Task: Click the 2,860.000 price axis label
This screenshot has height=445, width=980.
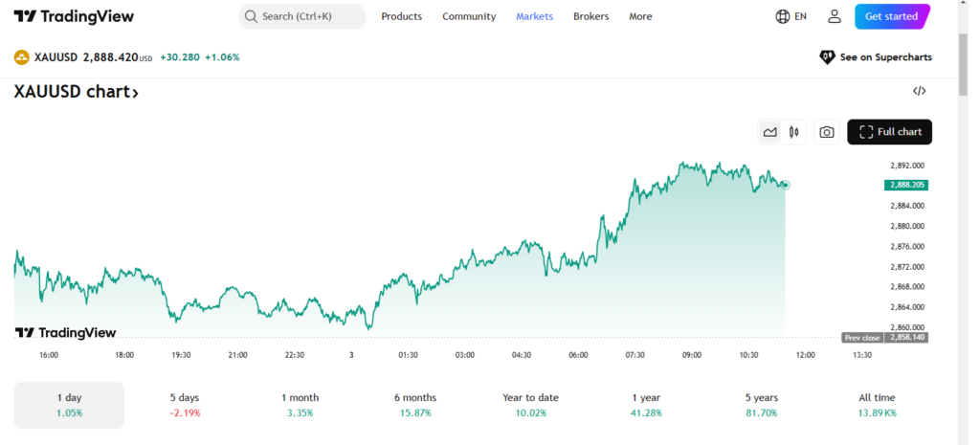Action: tap(907, 327)
